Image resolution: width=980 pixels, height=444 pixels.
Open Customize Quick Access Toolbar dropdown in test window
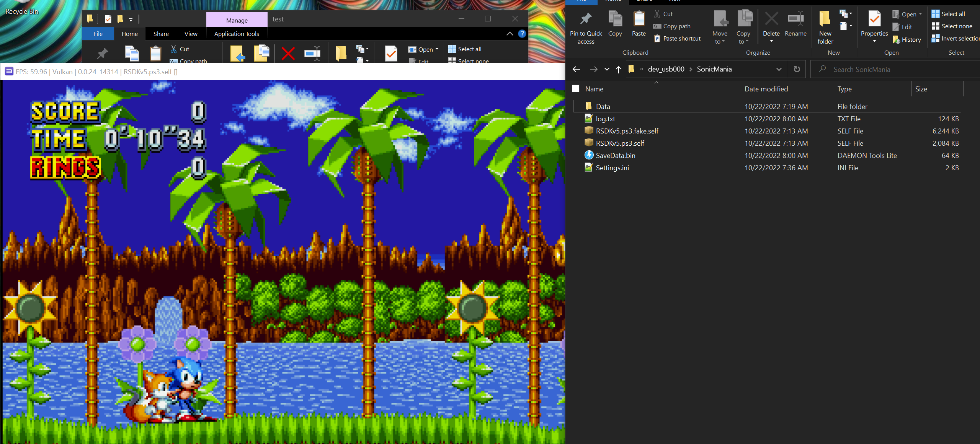coord(131,19)
